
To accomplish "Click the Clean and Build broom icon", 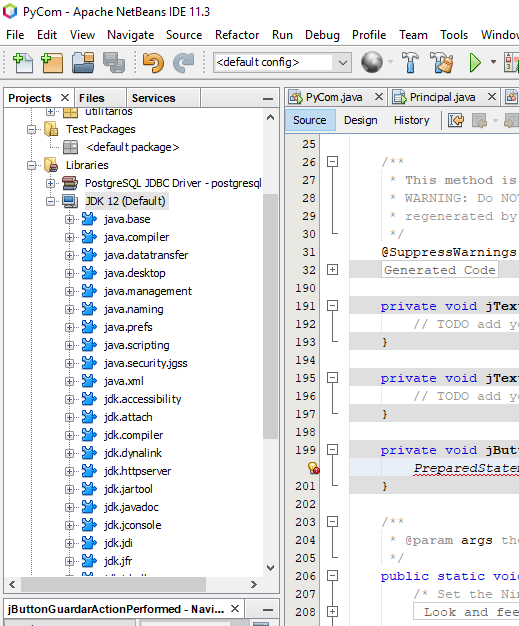I will [x=442, y=62].
